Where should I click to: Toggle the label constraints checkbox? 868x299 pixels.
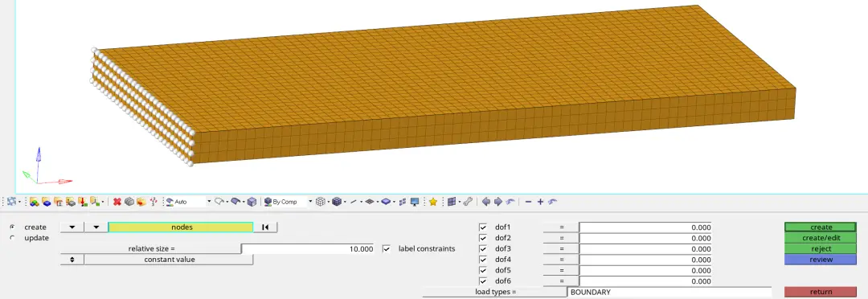[387, 249]
